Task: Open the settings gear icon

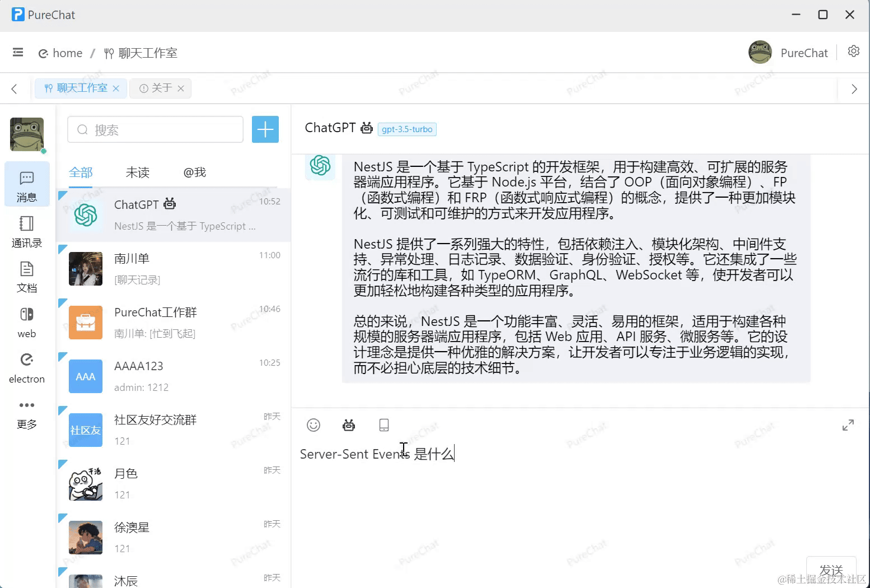Action: pyautogui.click(x=854, y=52)
